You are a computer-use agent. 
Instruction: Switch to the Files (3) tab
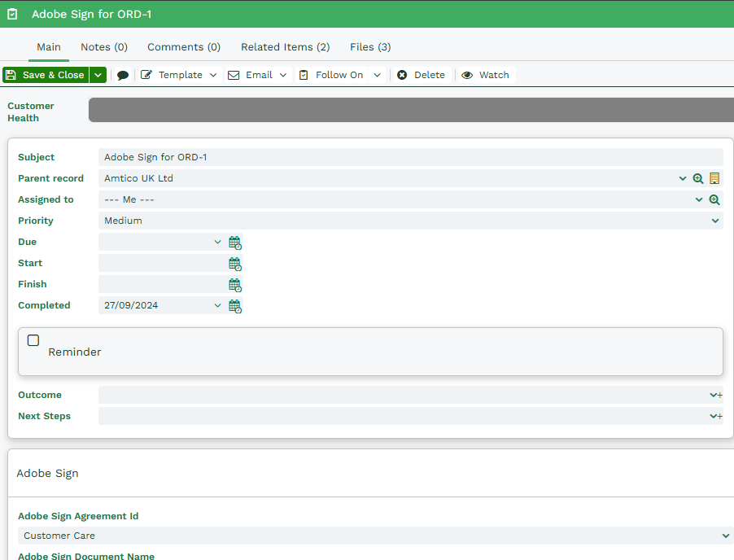coord(370,47)
